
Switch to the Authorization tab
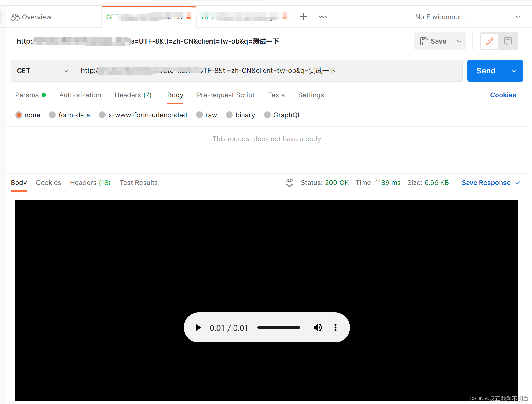point(80,95)
